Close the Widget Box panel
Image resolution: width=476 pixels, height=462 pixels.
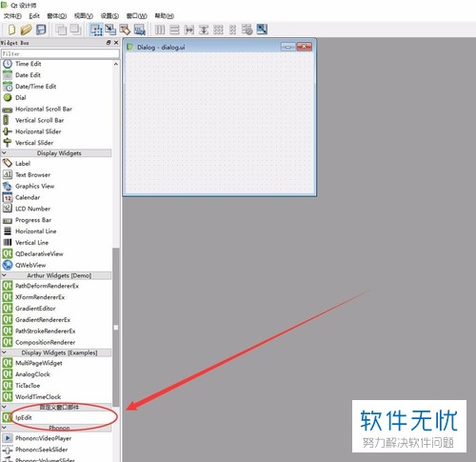(x=116, y=43)
